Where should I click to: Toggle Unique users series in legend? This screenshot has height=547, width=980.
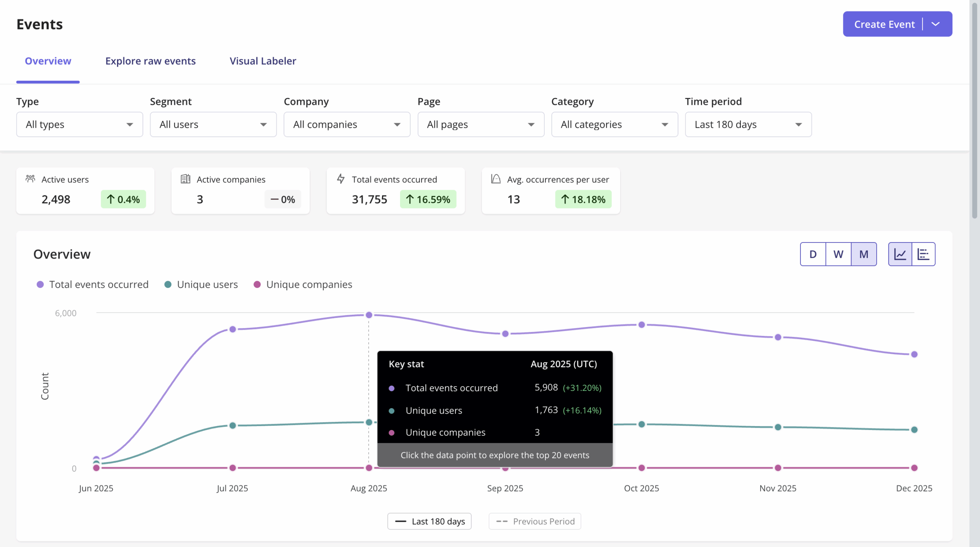[x=201, y=284]
